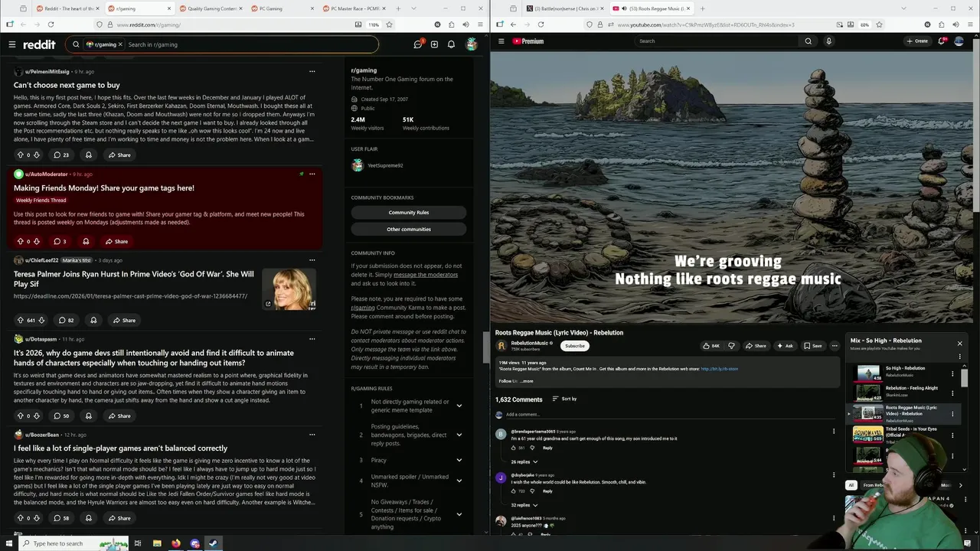Viewport: 980px width, 551px height.
Task: Open comments on Can't choose next game post
Action: click(x=60, y=155)
